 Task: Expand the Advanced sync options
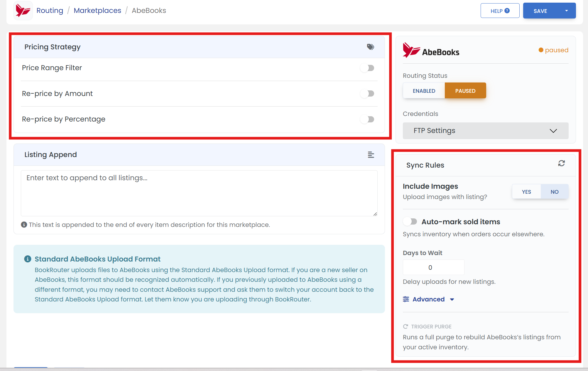tap(429, 299)
